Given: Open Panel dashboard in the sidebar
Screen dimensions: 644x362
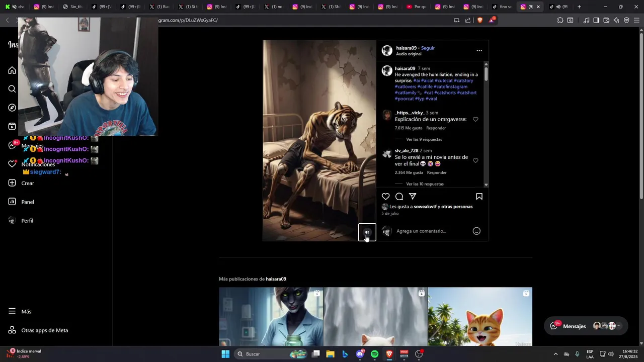Looking at the screenshot, I should pos(21,202).
